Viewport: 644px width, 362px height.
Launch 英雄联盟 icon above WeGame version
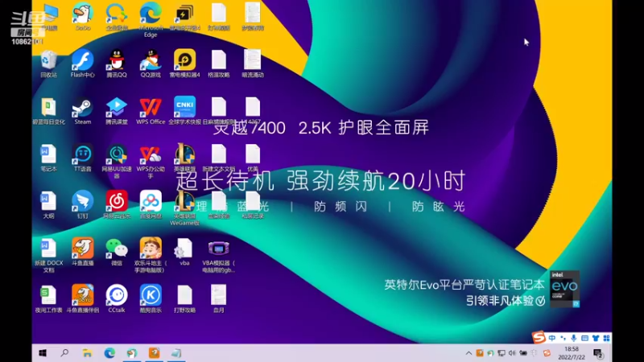point(184,158)
